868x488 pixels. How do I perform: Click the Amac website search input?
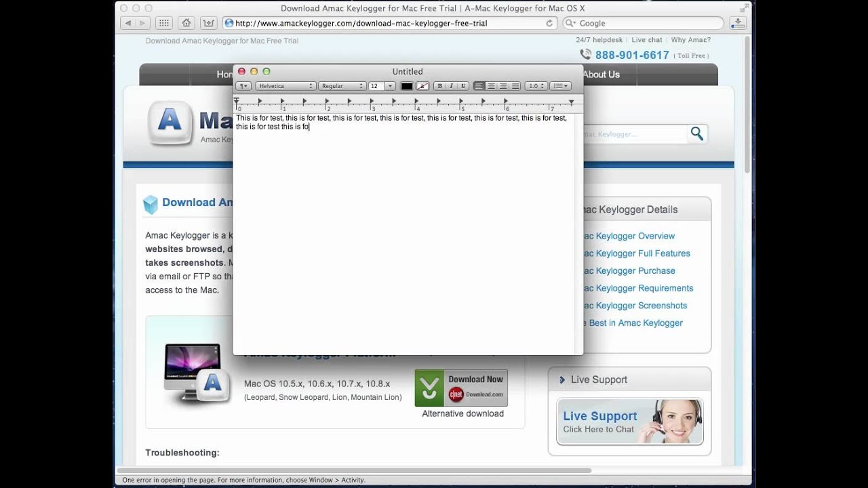click(634, 134)
